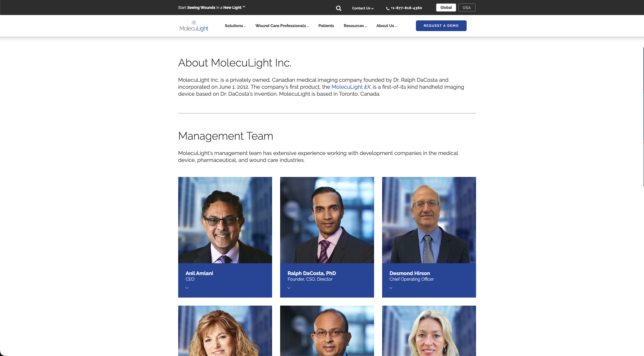Screen dimensions: 644x356
Task: Follow the MolecuLight i:X link
Action: pos(351,87)
